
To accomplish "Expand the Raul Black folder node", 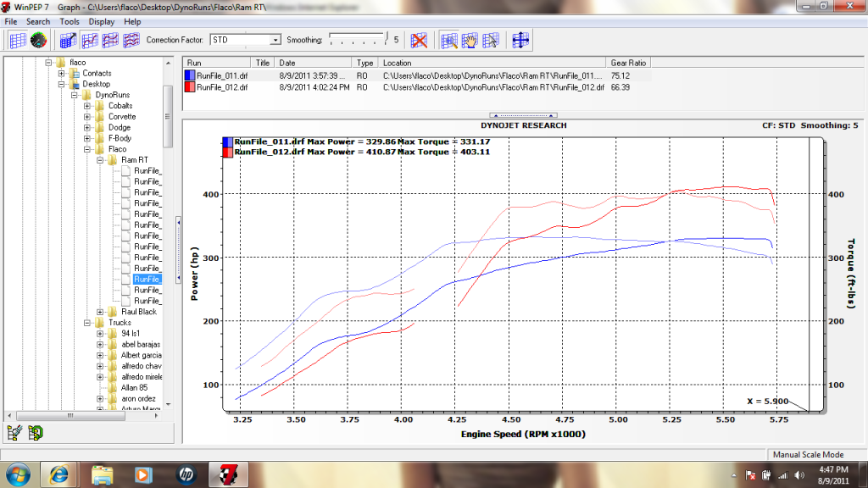I will click(x=100, y=312).
